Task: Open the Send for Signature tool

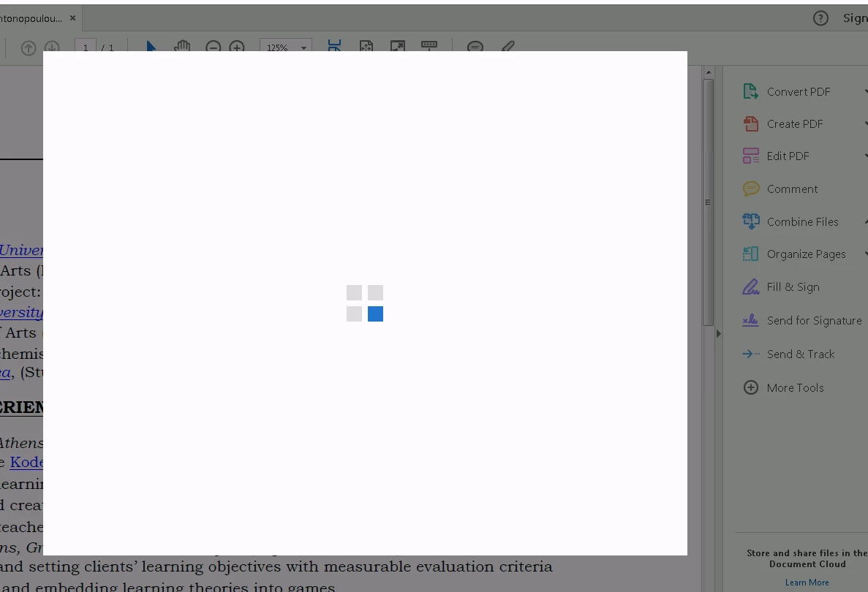Action: [803, 321]
